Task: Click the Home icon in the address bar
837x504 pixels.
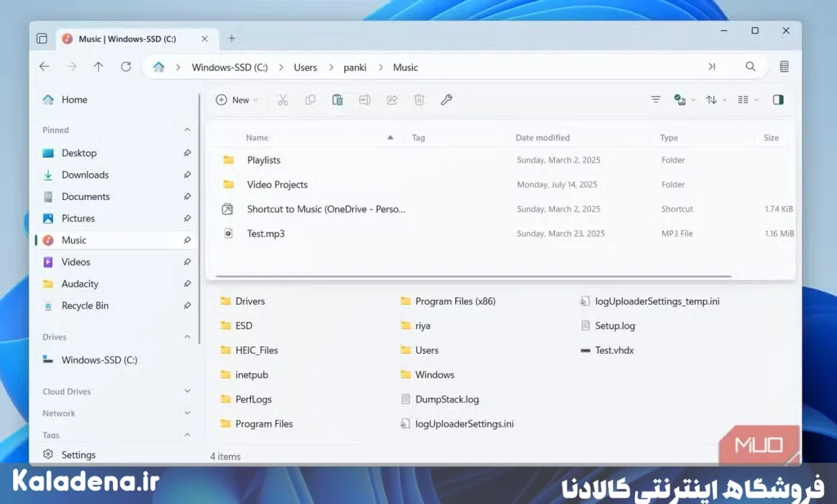Action: click(x=159, y=67)
